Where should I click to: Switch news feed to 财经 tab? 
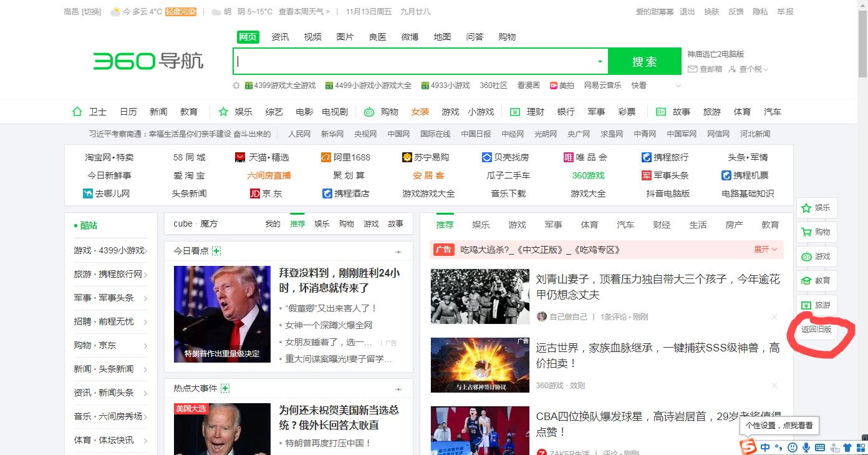tap(662, 225)
